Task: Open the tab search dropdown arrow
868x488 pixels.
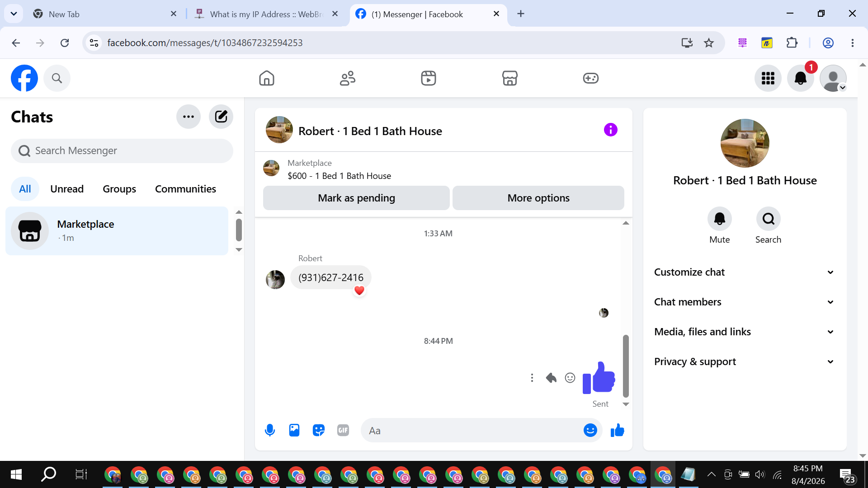Action: pos(14,14)
